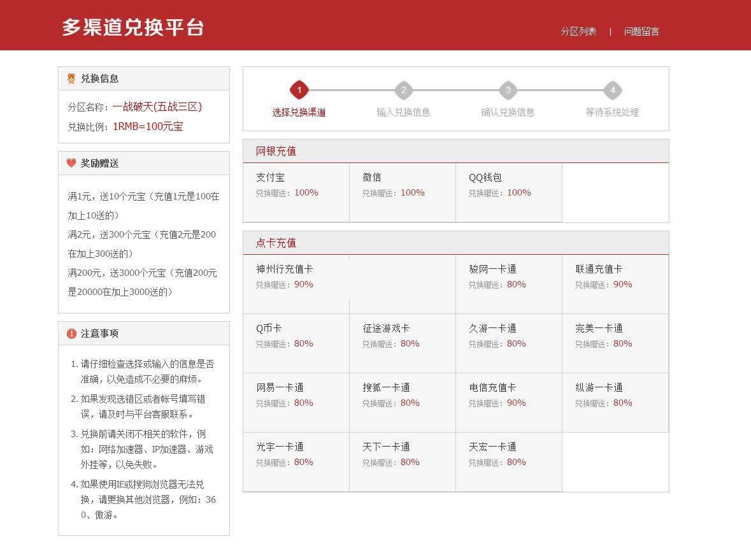Select 骏网一卡通 card option
This screenshot has height=560, width=751.
click(509, 285)
